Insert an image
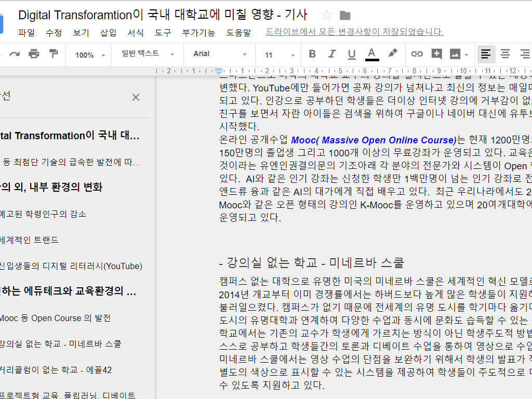532x399 pixels. (x=455, y=54)
